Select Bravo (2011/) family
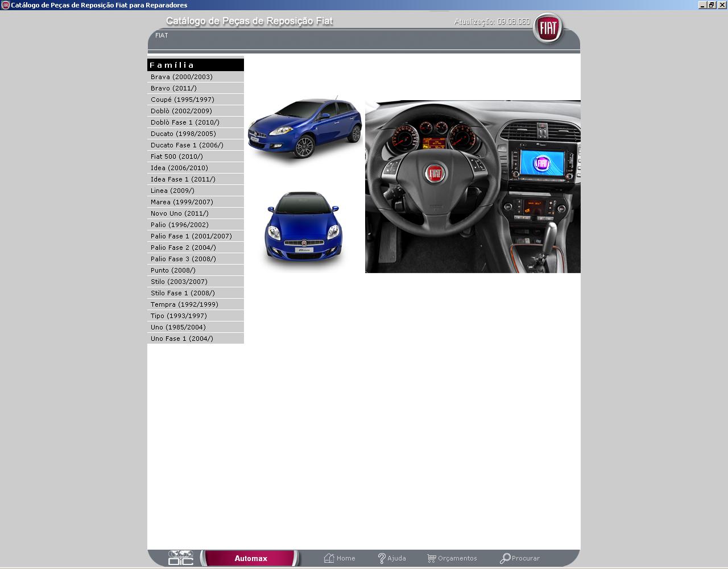Screen dimensions: 728x569 tap(196, 88)
